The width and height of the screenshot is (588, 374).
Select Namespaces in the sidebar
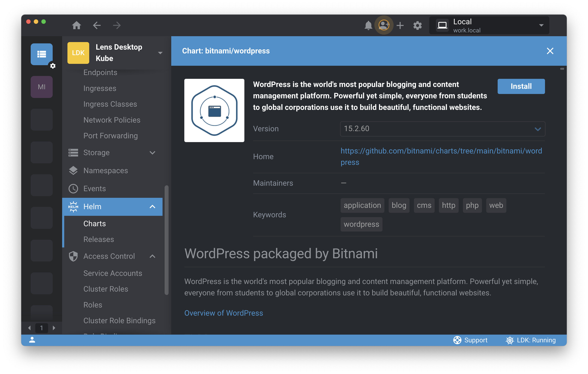point(106,171)
